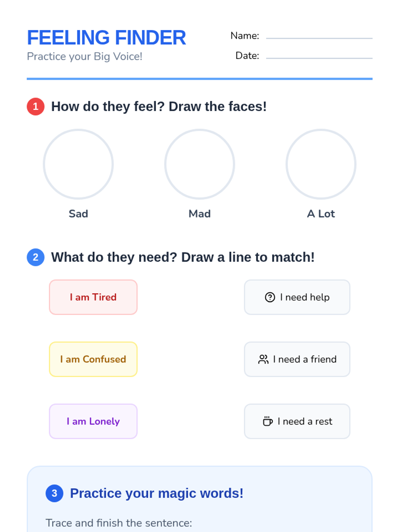Click the two-people friend icon
This screenshot has height=532, width=399.
[263, 359]
